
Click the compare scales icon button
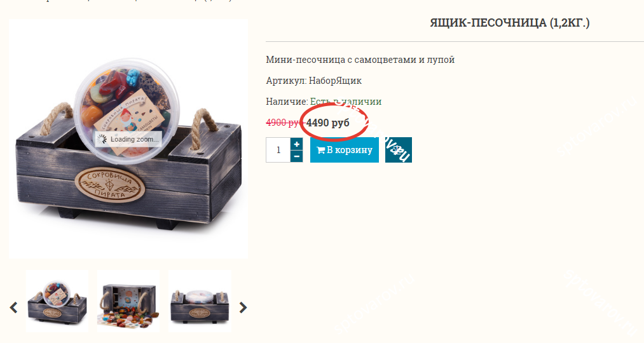399,150
